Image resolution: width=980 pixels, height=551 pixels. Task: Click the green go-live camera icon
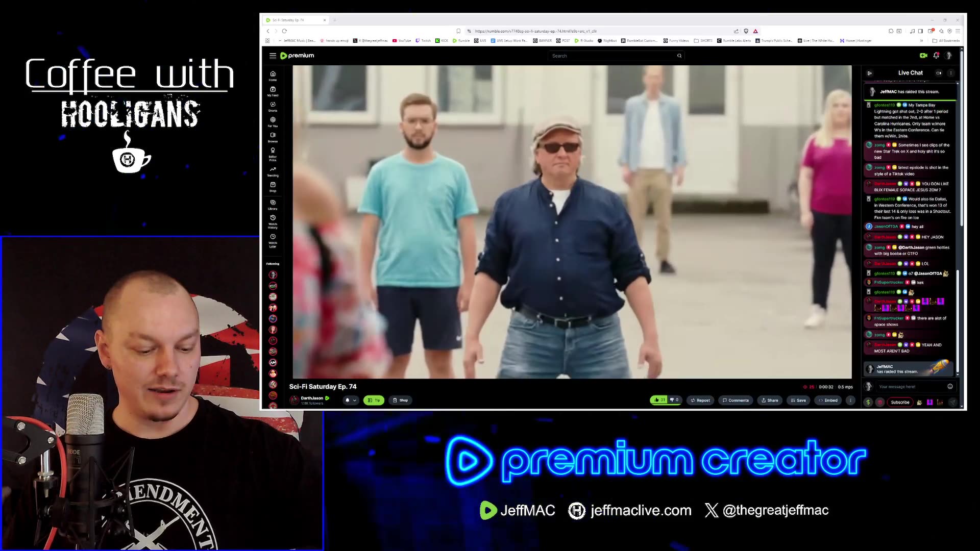click(923, 56)
